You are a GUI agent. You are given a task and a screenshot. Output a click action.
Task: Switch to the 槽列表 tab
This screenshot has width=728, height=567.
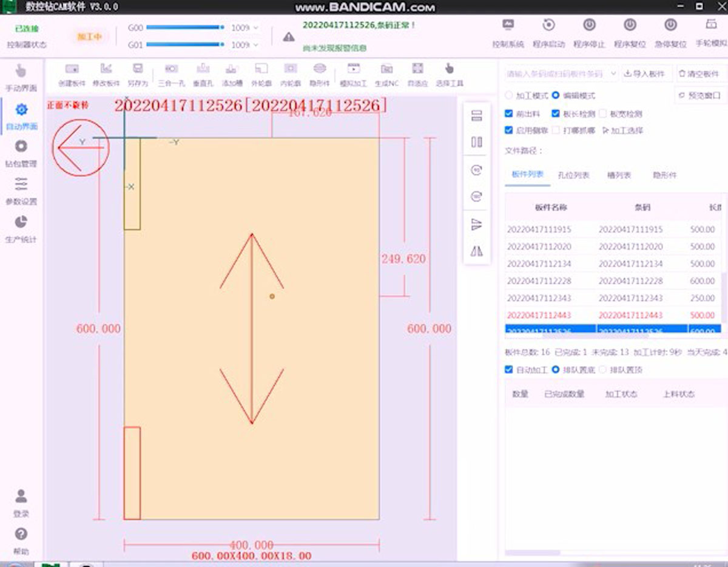(619, 175)
